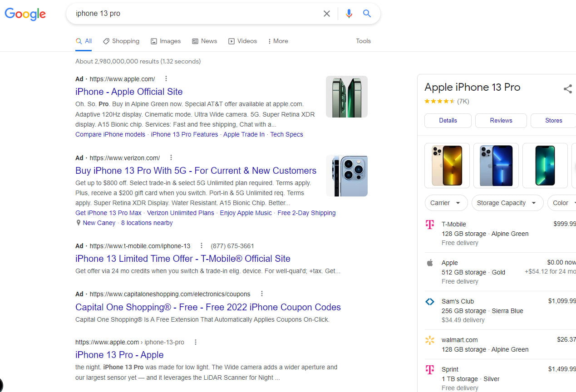Open Capital One Shopping coupon codes link
Screen dimensions: 576x392
coord(208,307)
